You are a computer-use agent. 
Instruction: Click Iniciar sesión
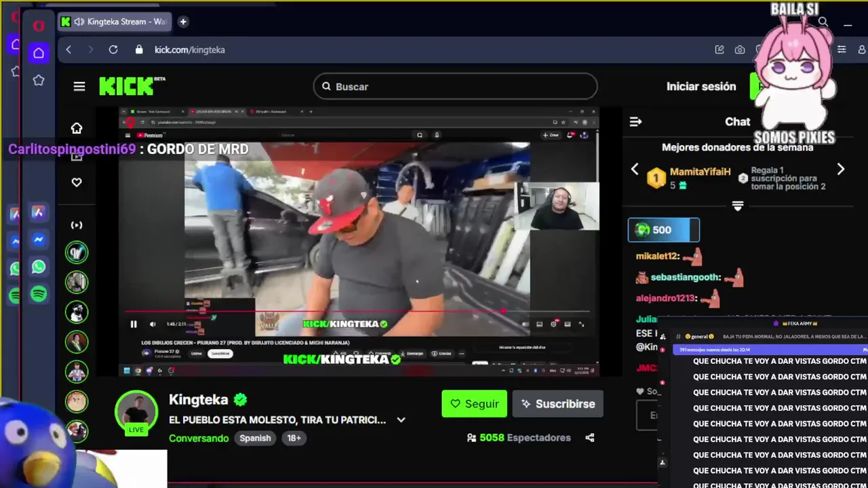[701, 86]
